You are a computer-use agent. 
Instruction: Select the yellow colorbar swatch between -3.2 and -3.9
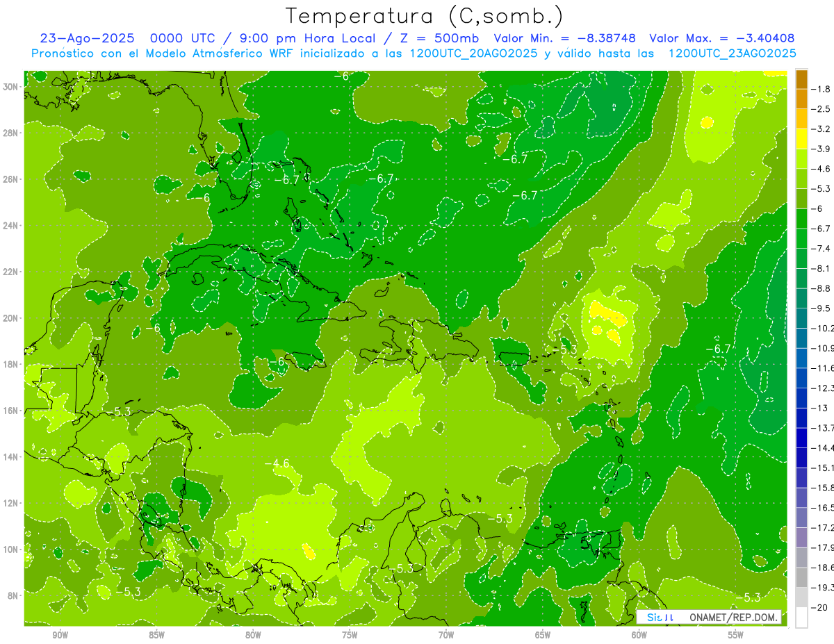(x=801, y=139)
